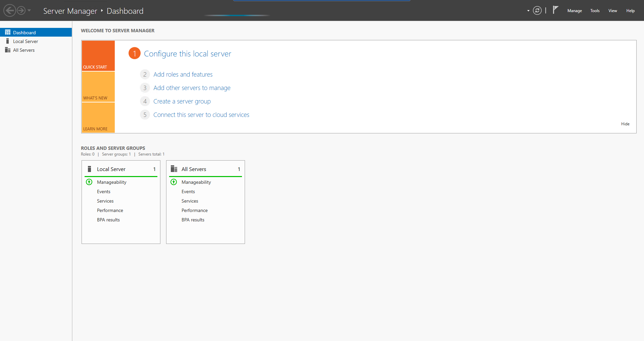
Task: Open navigation history dropdown arrow
Action: click(29, 10)
